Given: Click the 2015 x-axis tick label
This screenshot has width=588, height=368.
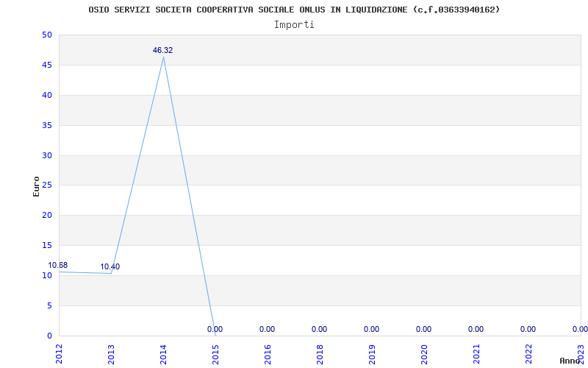Looking at the screenshot, I should point(215,354).
